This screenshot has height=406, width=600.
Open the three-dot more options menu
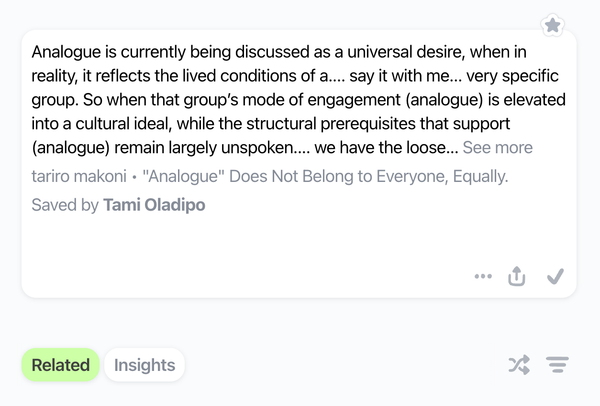pyautogui.click(x=484, y=277)
